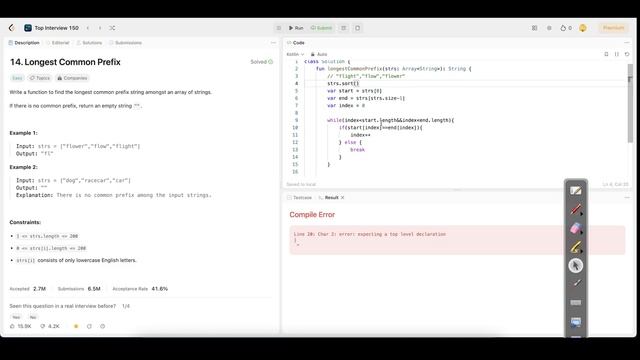640x360 pixels.
Task: Answer No to seen in interview
Action: click(x=33, y=317)
